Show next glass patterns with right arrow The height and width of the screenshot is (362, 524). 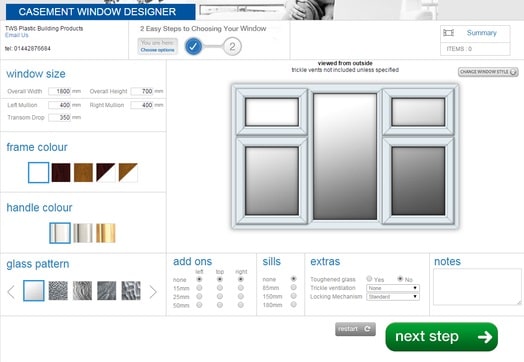pos(153,292)
